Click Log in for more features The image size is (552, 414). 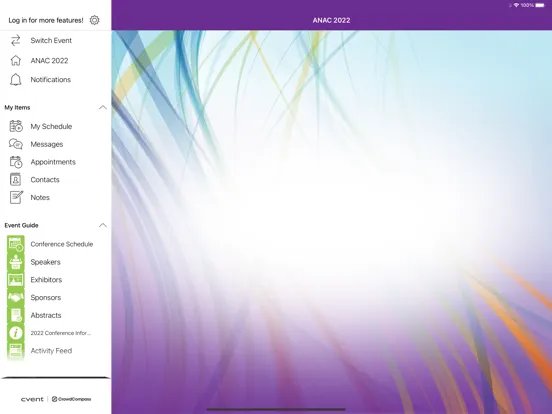46,20
